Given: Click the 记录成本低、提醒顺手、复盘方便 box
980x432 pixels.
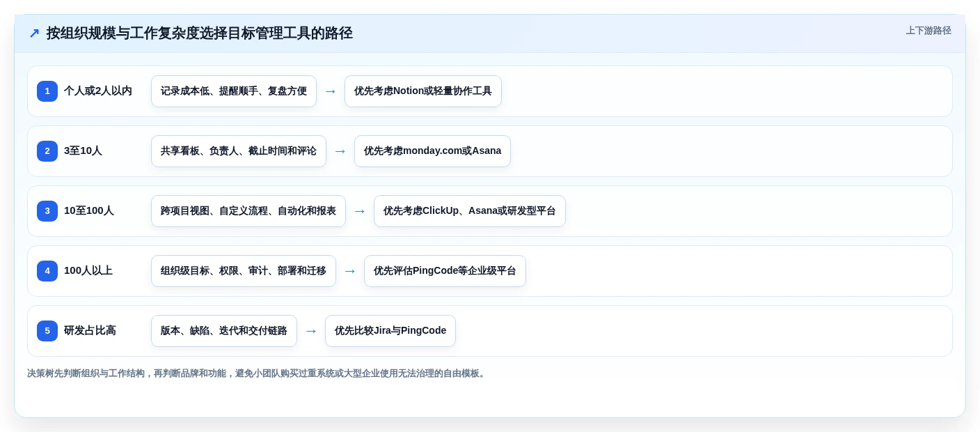Looking at the screenshot, I should [234, 91].
